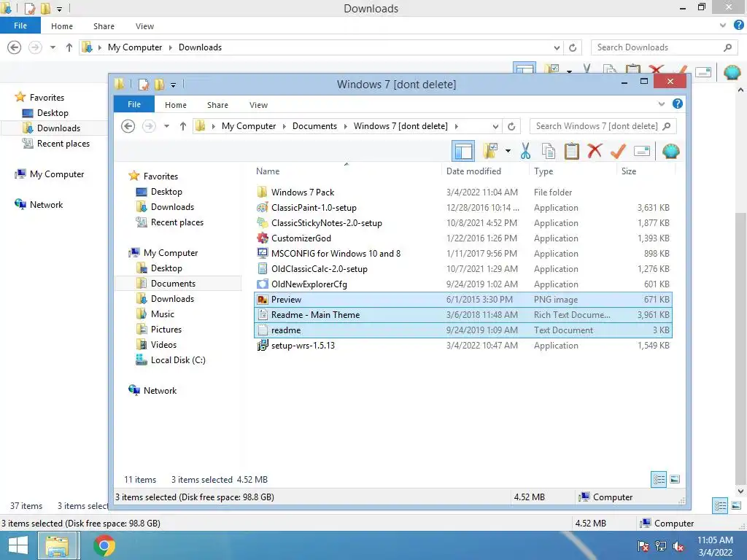Open Home tab in Downloads window
Screen dimensions: 747x560
[62, 26]
